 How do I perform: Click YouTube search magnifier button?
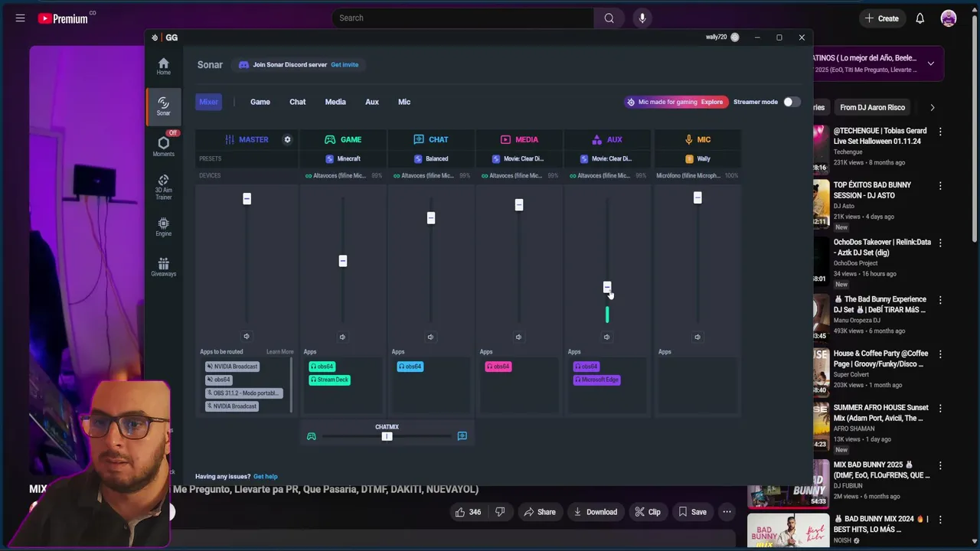(x=609, y=18)
